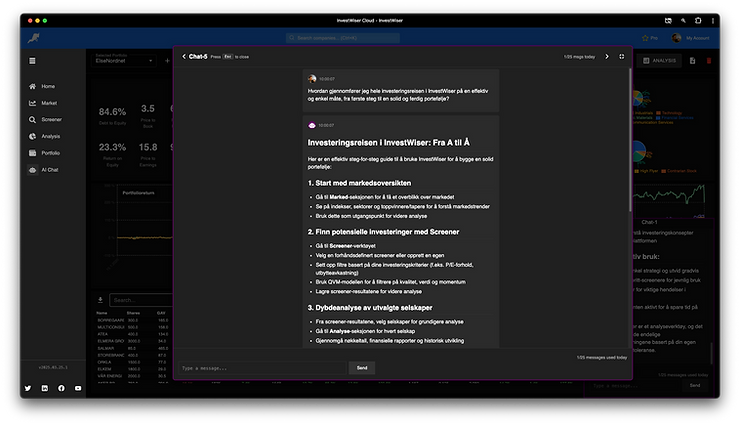Screen dimensions: 740x425
Task: Go to the Screener tool
Action: click(x=51, y=120)
